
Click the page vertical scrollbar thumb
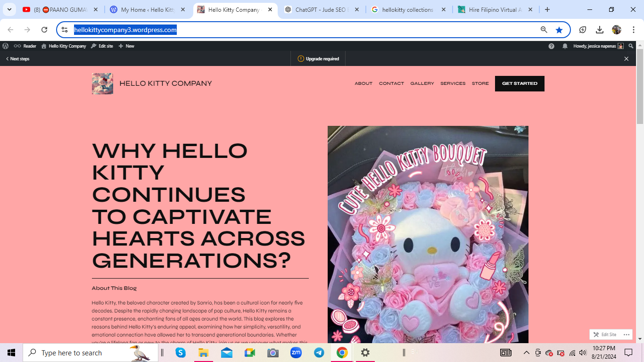tap(640, 86)
